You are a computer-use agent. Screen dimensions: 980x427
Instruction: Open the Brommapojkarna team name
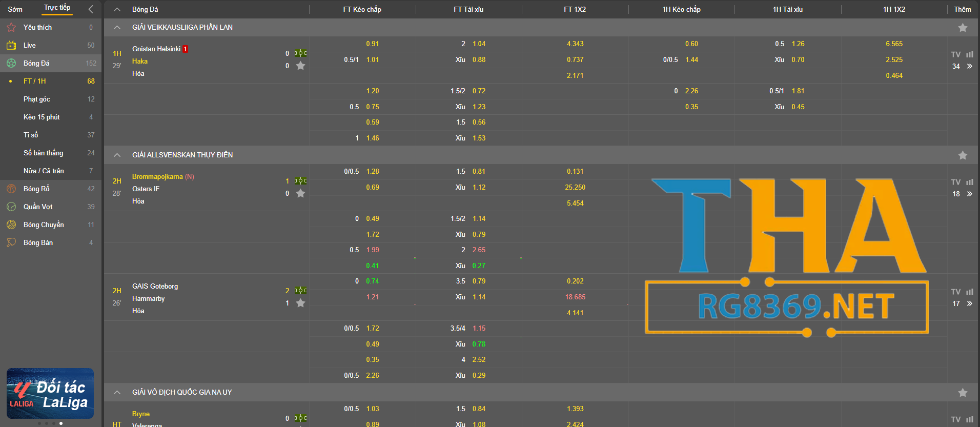(157, 176)
